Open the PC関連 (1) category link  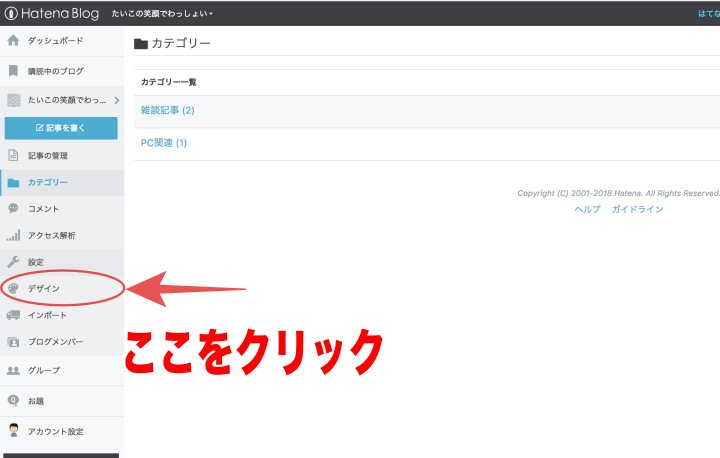pos(164,143)
